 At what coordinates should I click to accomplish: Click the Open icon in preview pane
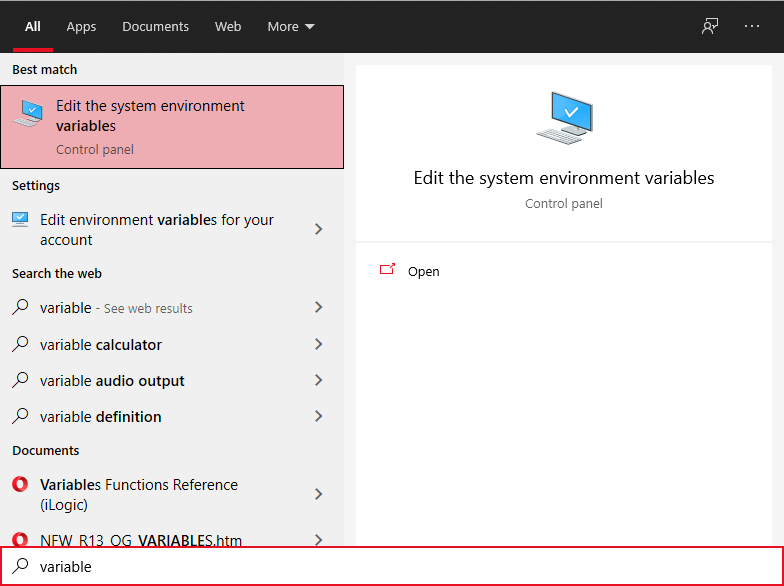tap(388, 270)
